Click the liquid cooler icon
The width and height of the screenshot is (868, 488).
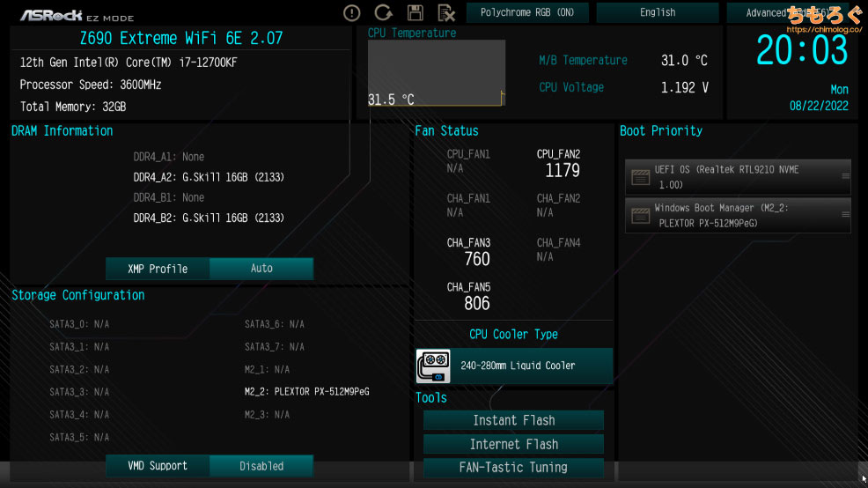433,366
